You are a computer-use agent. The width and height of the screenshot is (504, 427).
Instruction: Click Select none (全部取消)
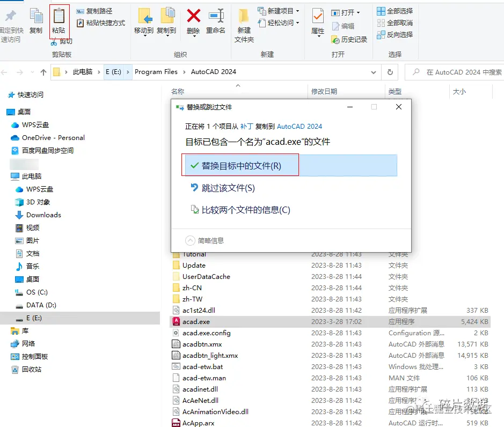point(395,23)
